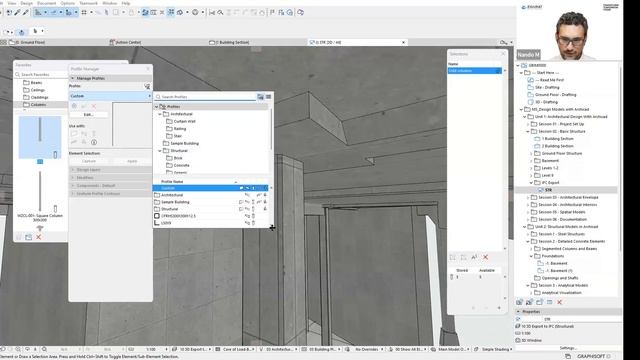
Task: Click the 3D window cloud icon in toolbar
Action: [x=300, y=13]
